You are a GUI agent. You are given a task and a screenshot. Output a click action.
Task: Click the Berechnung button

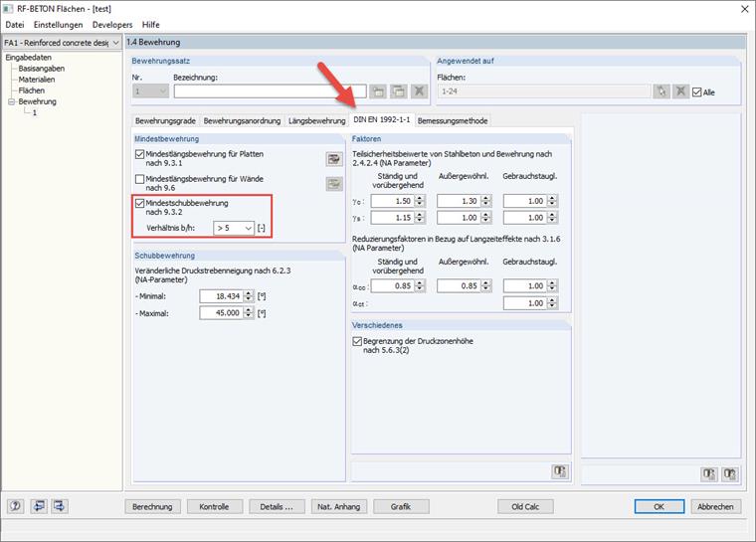[x=152, y=506]
